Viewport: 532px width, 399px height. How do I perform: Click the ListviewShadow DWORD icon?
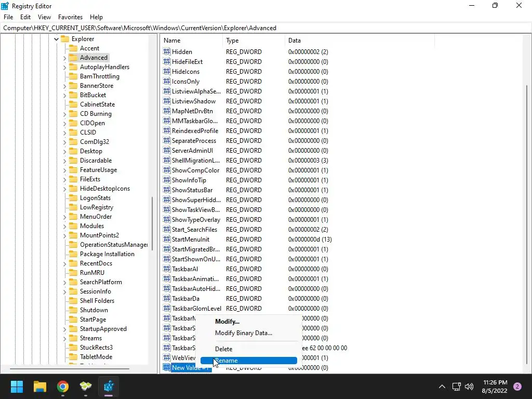point(167,101)
